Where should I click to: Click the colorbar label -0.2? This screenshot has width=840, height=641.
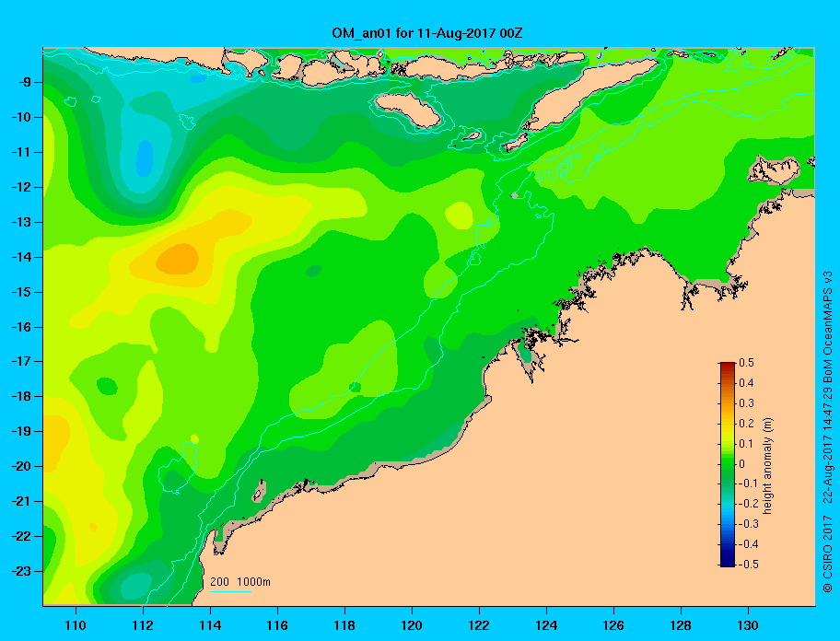pos(749,504)
